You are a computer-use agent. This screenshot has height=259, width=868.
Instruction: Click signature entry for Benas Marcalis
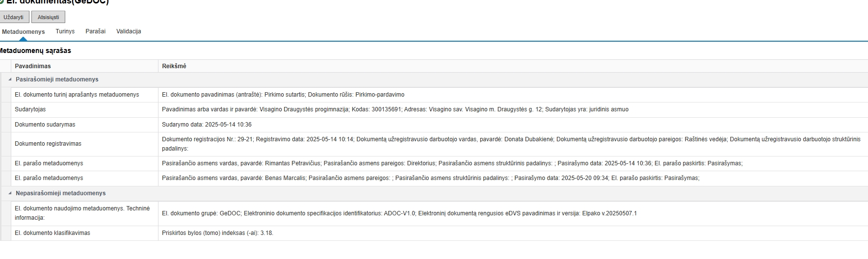tap(430, 178)
